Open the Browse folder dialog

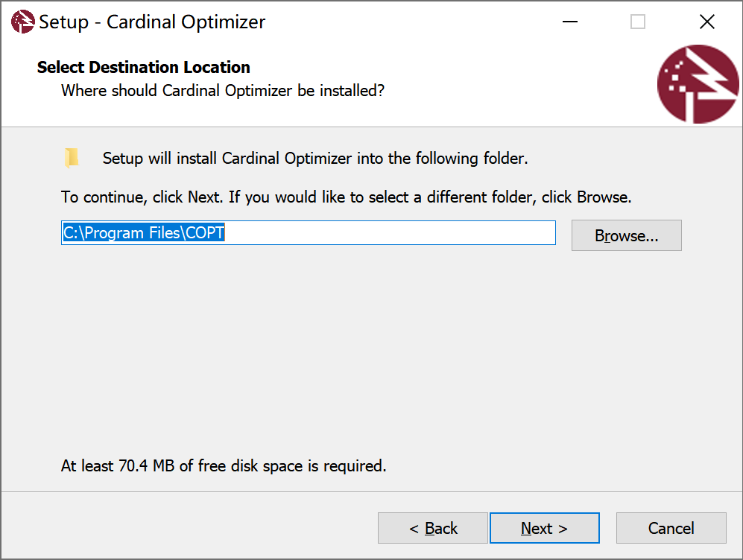tap(626, 235)
